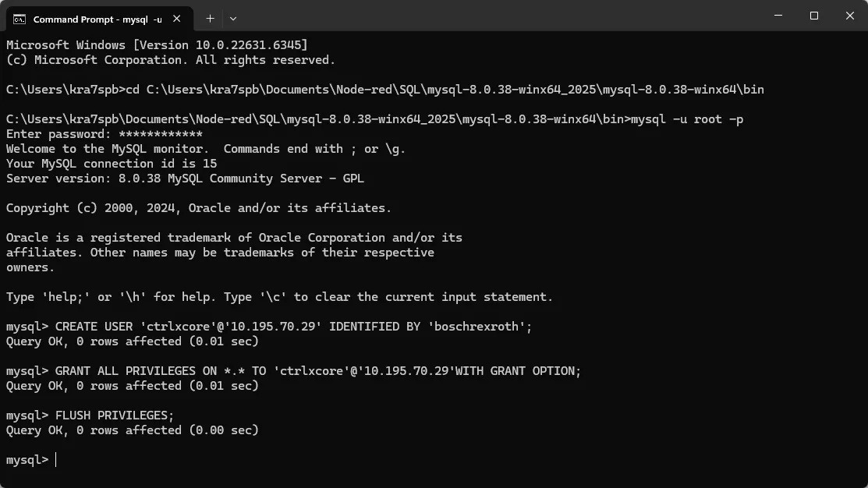The width and height of the screenshot is (868, 488).
Task: Open a new terminal tab with plus
Action: click(x=210, y=18)
